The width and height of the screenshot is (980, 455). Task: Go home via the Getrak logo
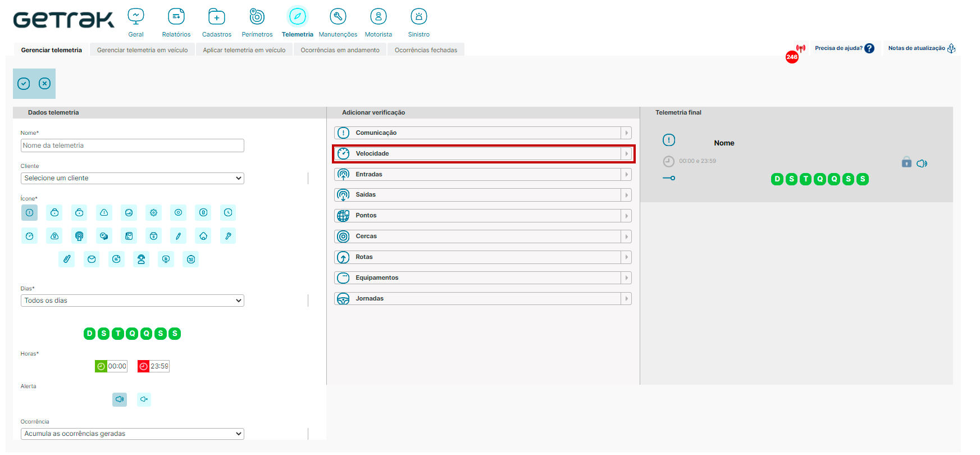(63, 20)
